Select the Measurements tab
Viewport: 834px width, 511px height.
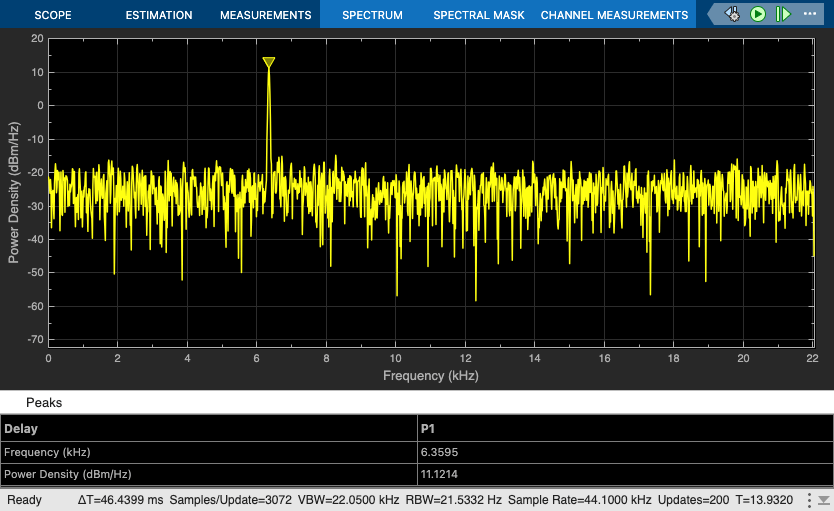tap(265, 15)
